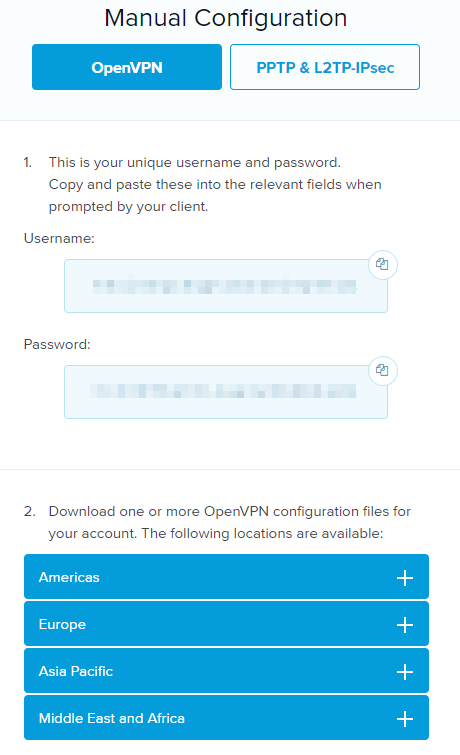
Task: Expand the Americas locations list
Action: 226,577
